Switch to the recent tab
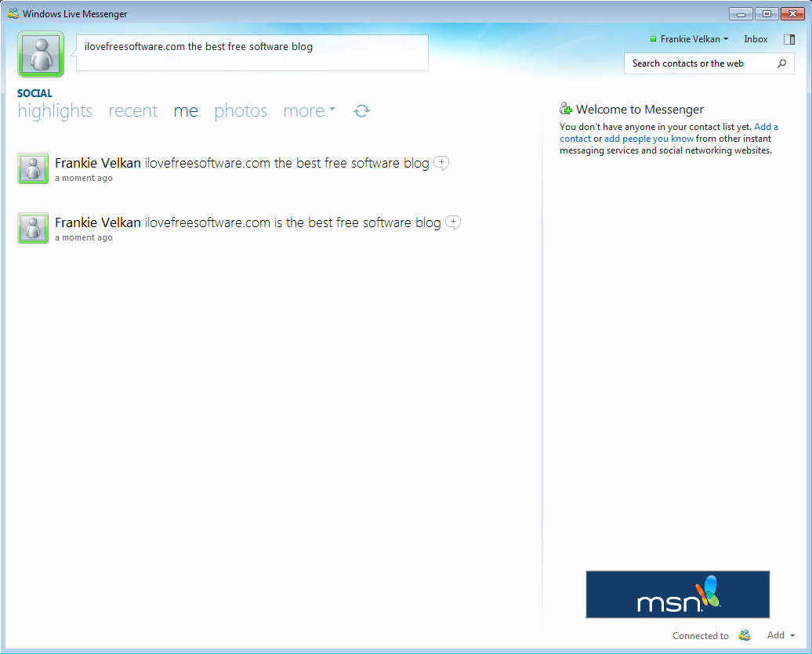The image size is (812, 654). tap(132, 110)
